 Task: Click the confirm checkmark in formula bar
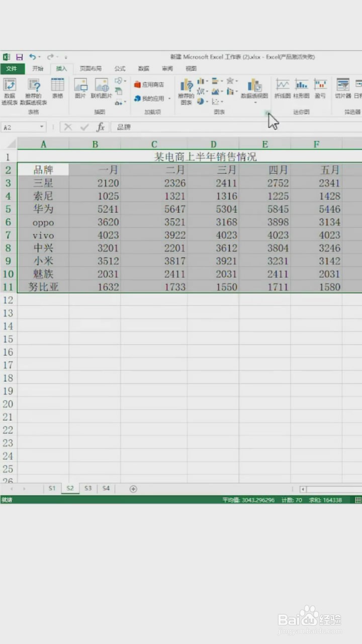(84, 127)
